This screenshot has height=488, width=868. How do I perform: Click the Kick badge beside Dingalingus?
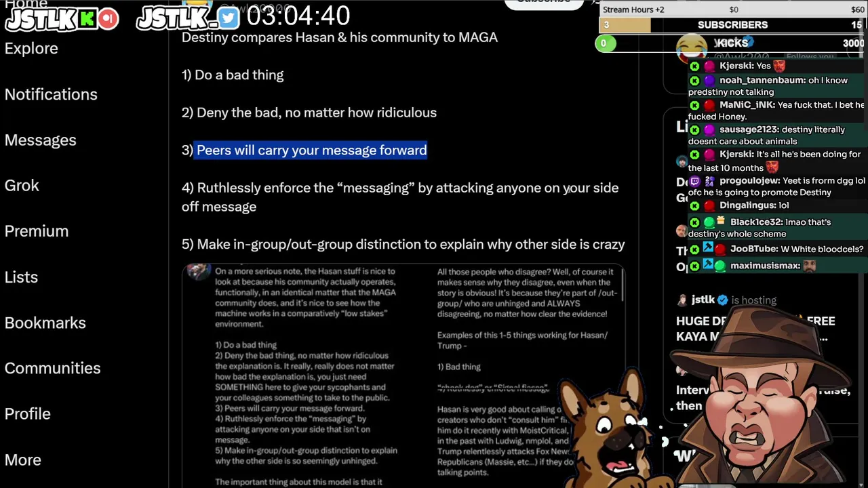coord(694,205)
